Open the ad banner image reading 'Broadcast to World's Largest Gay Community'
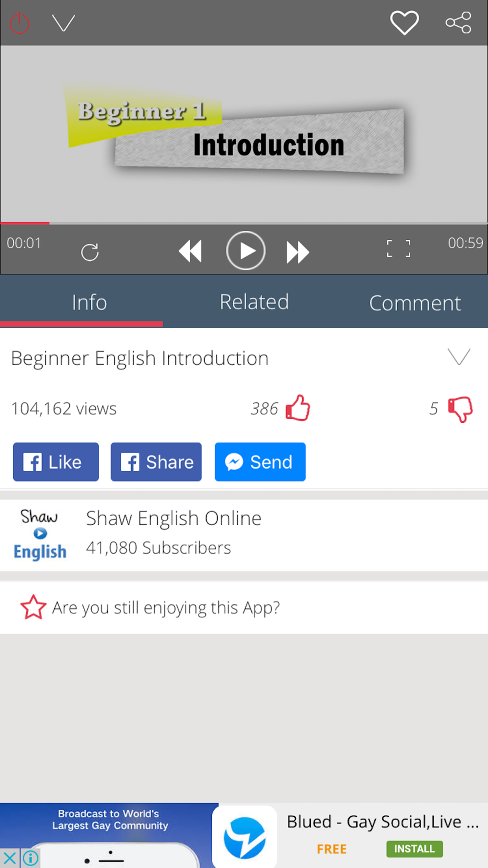 109,835
